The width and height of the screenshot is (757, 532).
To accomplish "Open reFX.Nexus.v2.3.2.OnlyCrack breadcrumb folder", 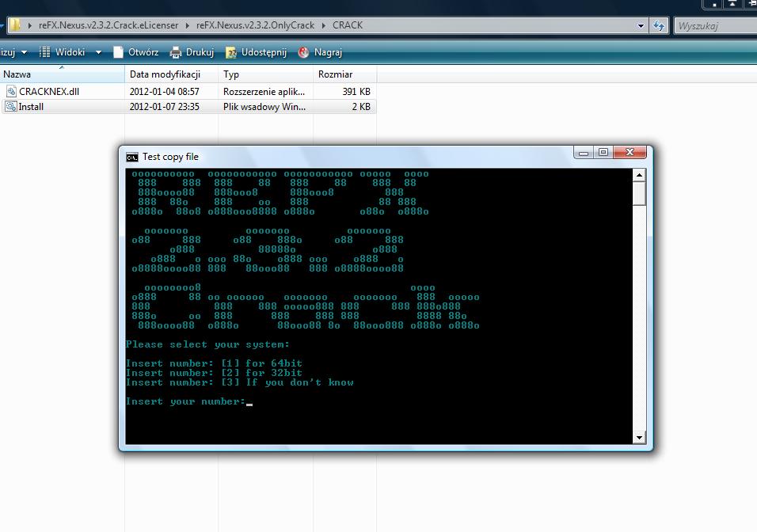I will click(x=255, y=25).
